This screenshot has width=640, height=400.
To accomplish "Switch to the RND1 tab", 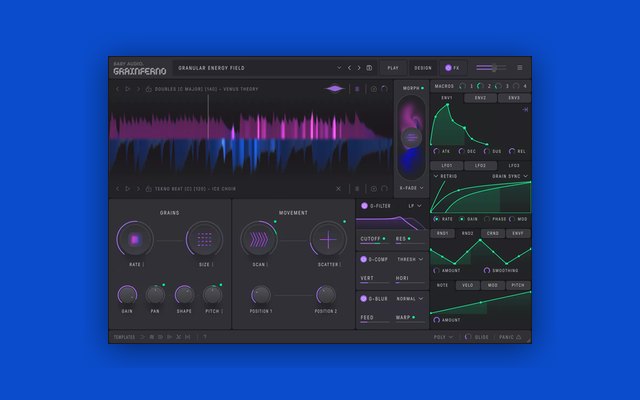I will tap(442, 233).
